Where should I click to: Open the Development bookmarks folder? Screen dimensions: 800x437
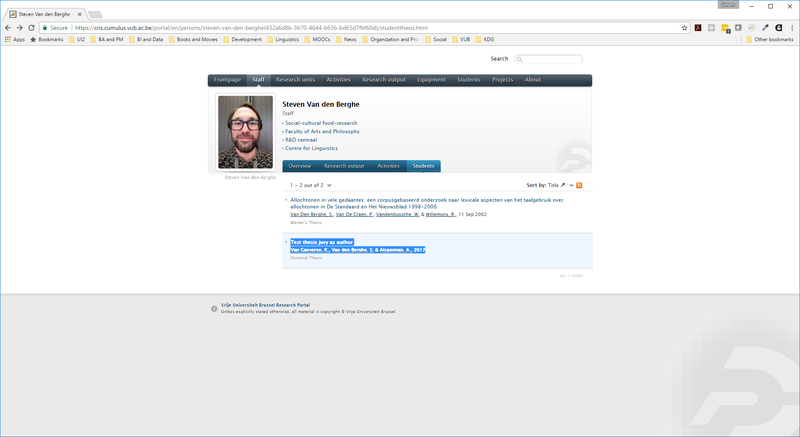(x=242, y=39)
